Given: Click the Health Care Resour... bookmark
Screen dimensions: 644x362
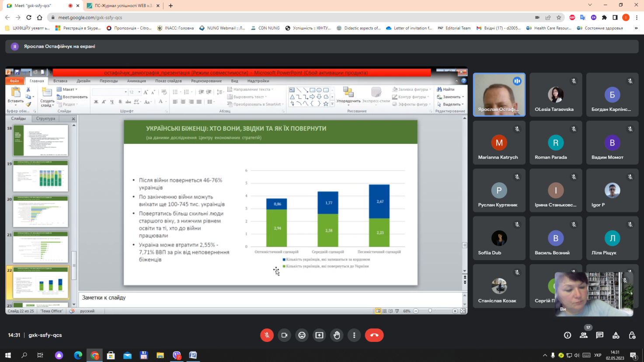Looking at the screenshot, I should click(x=549, y=28).
